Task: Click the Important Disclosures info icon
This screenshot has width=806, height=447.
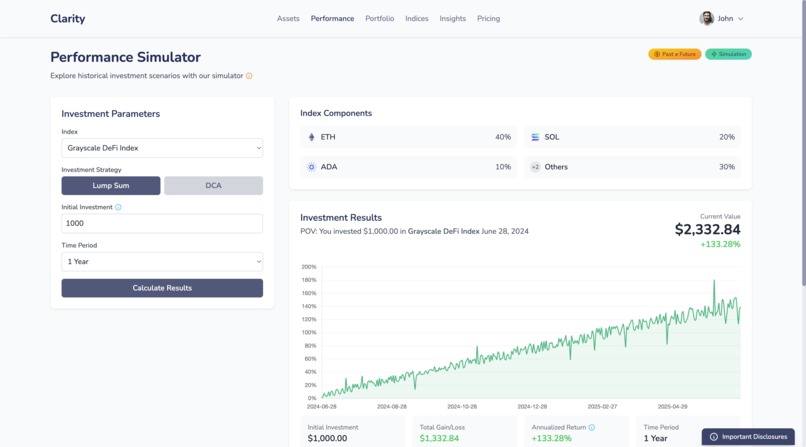Action: (713, 437)
